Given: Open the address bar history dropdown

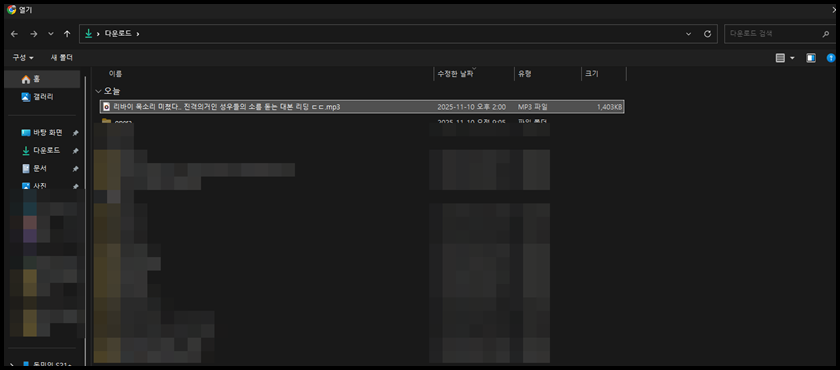Looking at the screenshot, I should tap(688, 34).
